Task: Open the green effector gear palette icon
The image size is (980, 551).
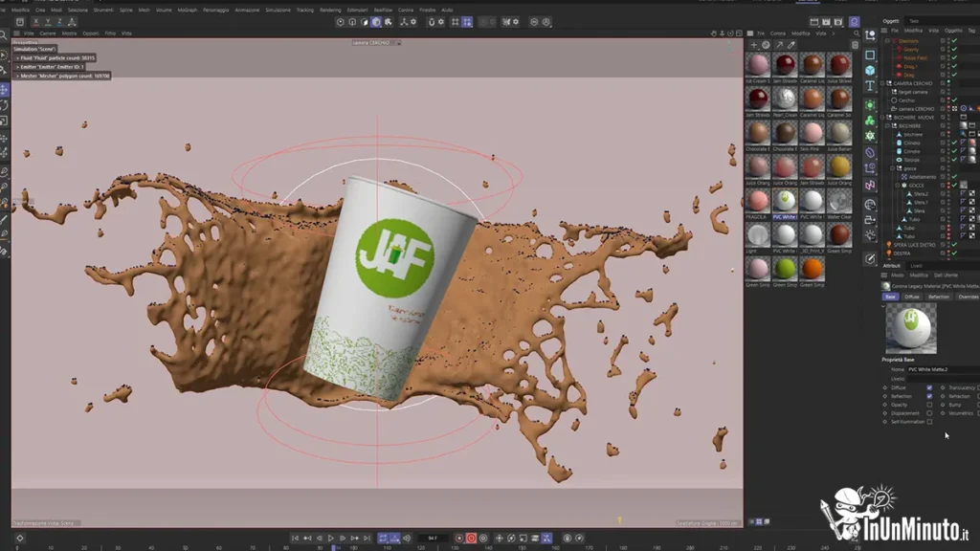Action: coord(870,136)
